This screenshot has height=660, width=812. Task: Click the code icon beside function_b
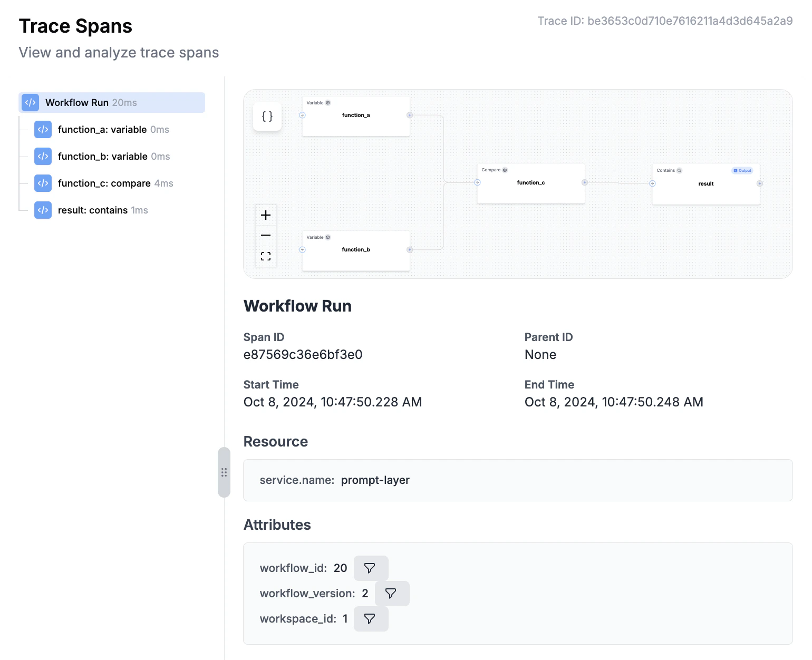(x=43, y=156)
